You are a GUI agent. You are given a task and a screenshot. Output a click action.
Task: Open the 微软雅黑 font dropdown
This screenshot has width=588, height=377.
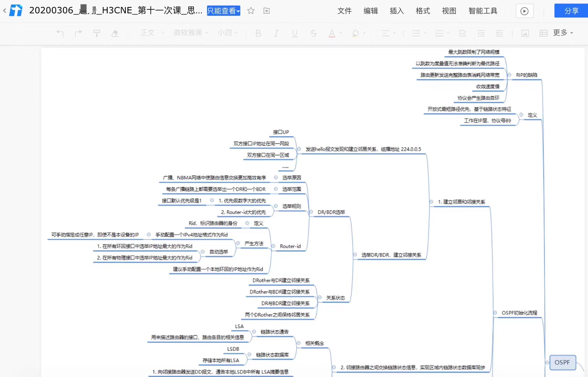pyautogui.click(x=191, y=33)
